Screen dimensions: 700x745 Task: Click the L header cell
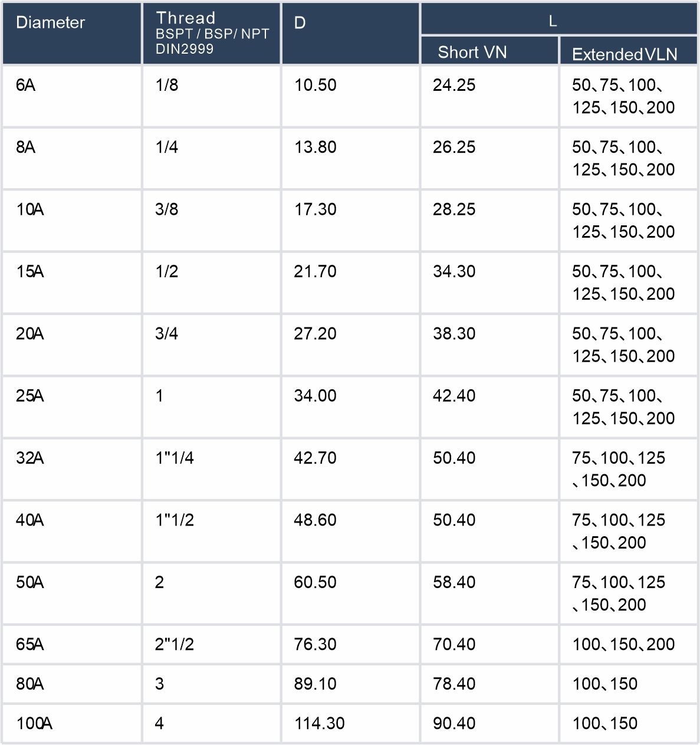[x=553, y=21]
